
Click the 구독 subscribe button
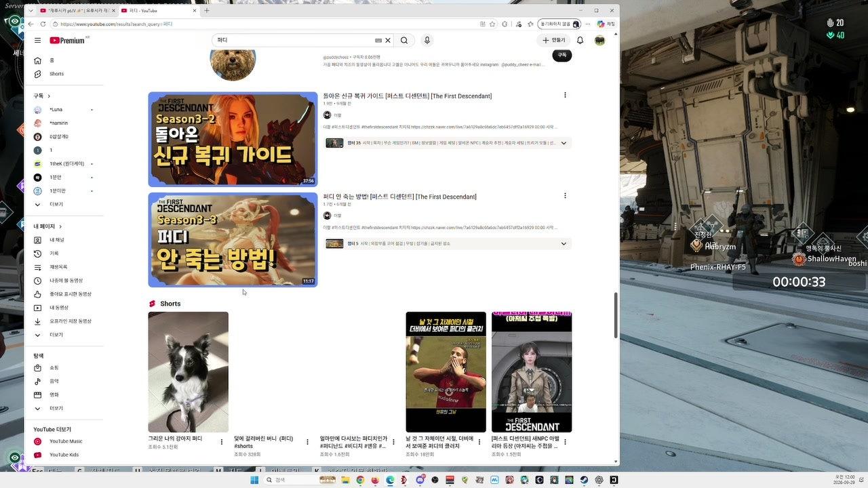[x=562, y=55]
